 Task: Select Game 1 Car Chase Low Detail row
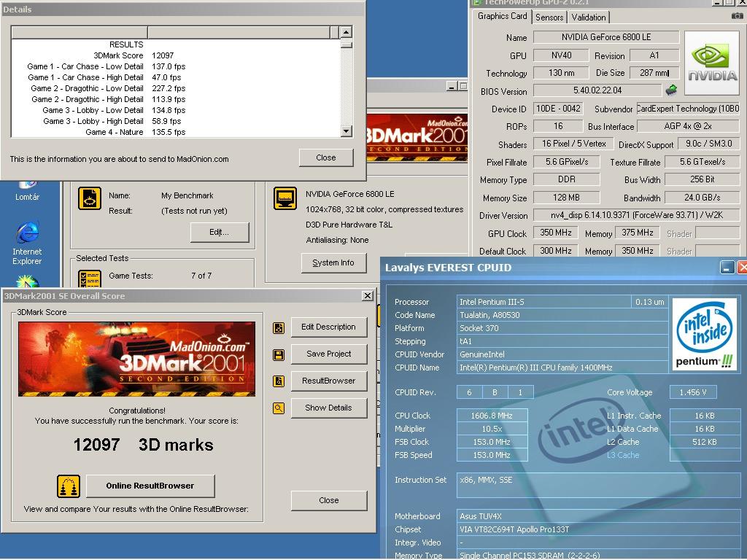tap(177, 66)
